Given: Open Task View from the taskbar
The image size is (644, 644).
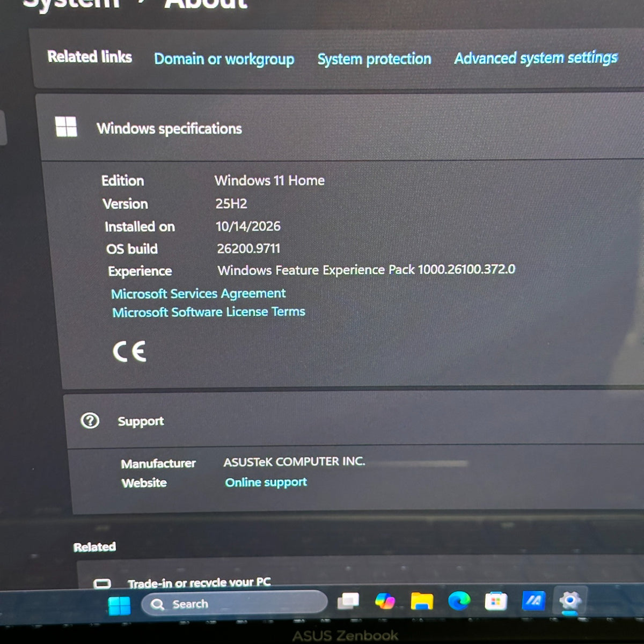Looking at the screenshot, I should point(348,601).
